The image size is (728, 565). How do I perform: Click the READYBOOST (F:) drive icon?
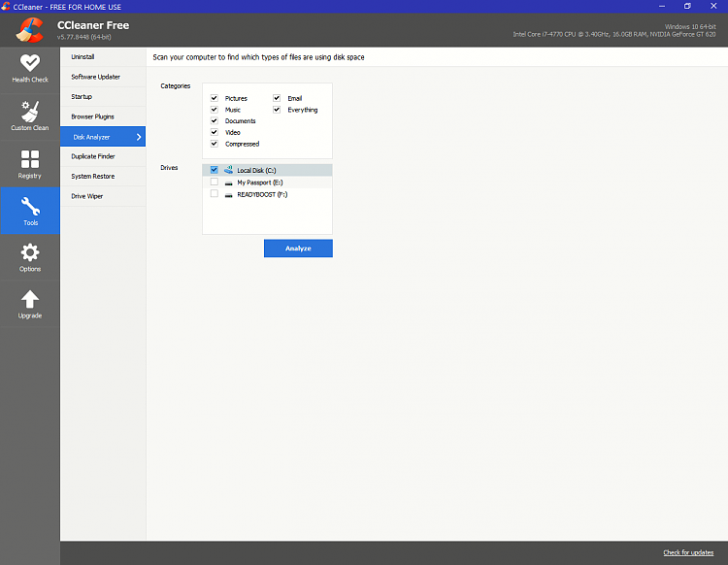[x=228, y=195]
